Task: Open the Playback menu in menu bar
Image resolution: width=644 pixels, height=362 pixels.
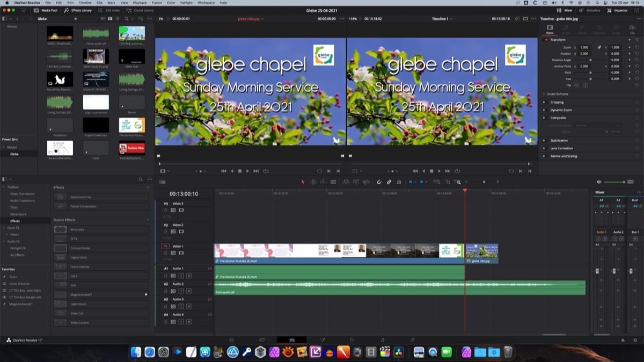Action: coord(140,3)
